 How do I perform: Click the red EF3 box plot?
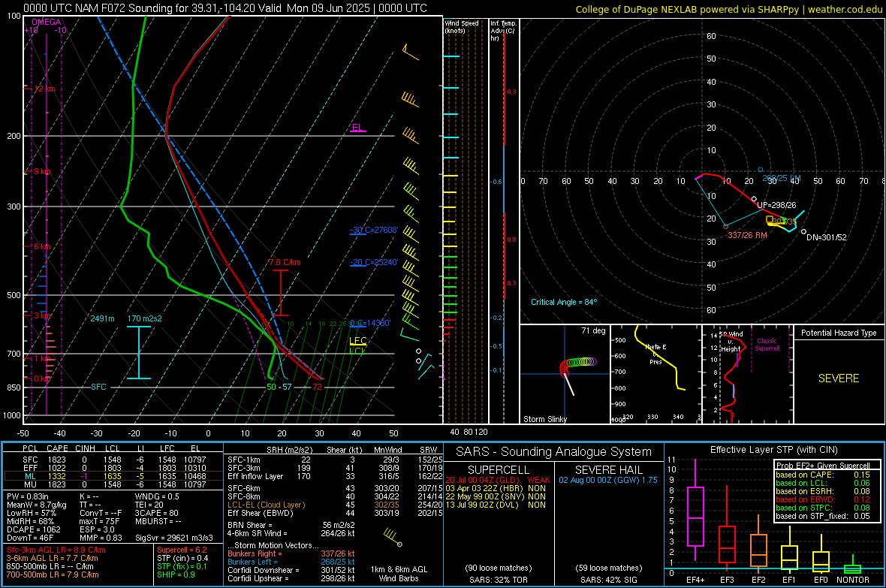pyautogui.click(x=727, y=526)
